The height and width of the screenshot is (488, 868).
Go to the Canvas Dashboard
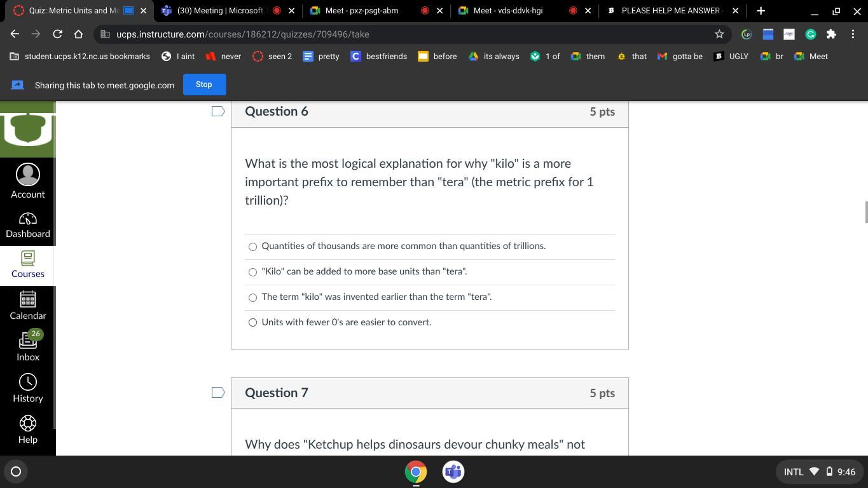28,225
